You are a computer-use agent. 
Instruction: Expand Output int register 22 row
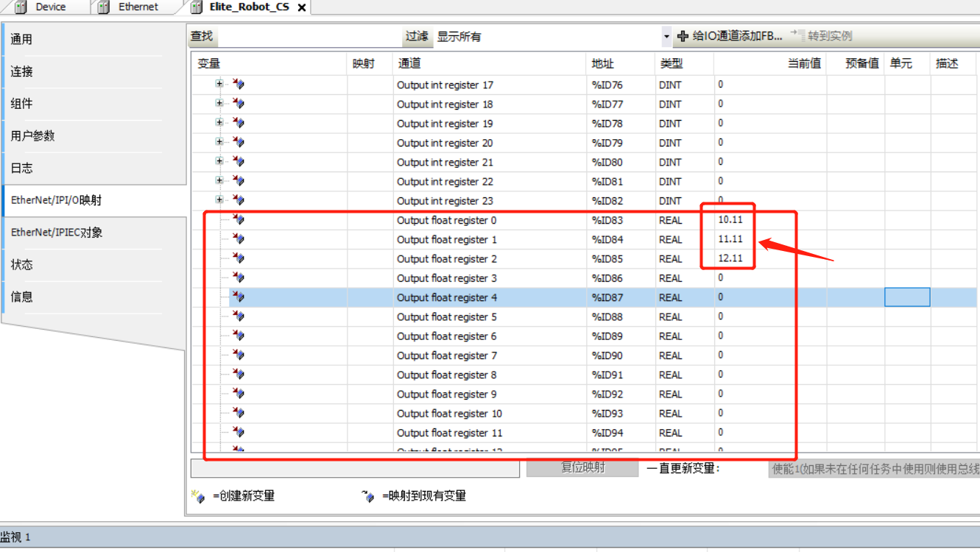[219, 181]
